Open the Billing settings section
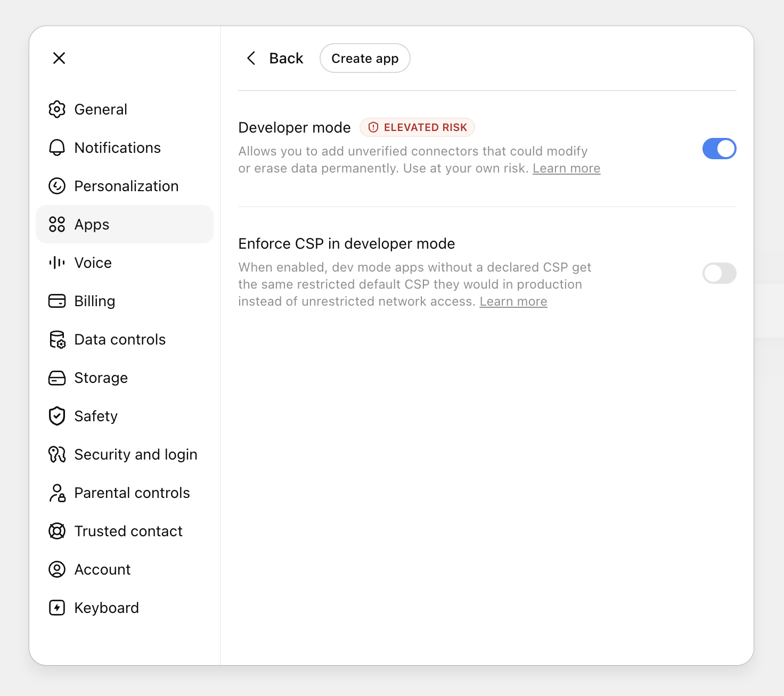 125,301
